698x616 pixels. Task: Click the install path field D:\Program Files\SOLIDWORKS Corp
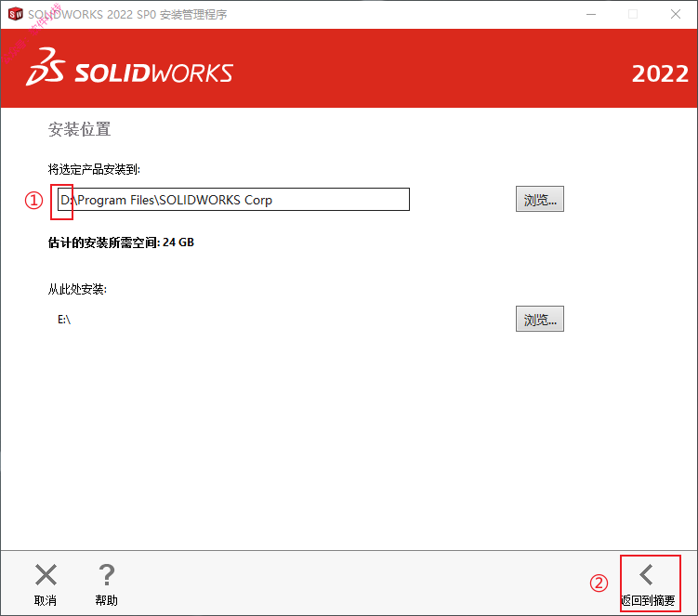(x=233, y=200)
